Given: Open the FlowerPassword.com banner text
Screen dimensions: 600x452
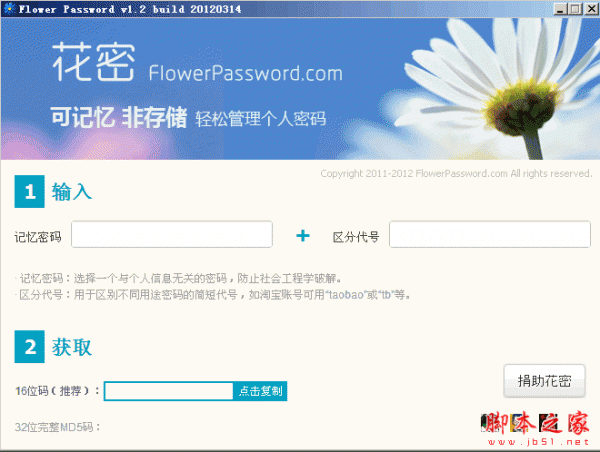Looking at the screenshot, I should coord(245,73).
